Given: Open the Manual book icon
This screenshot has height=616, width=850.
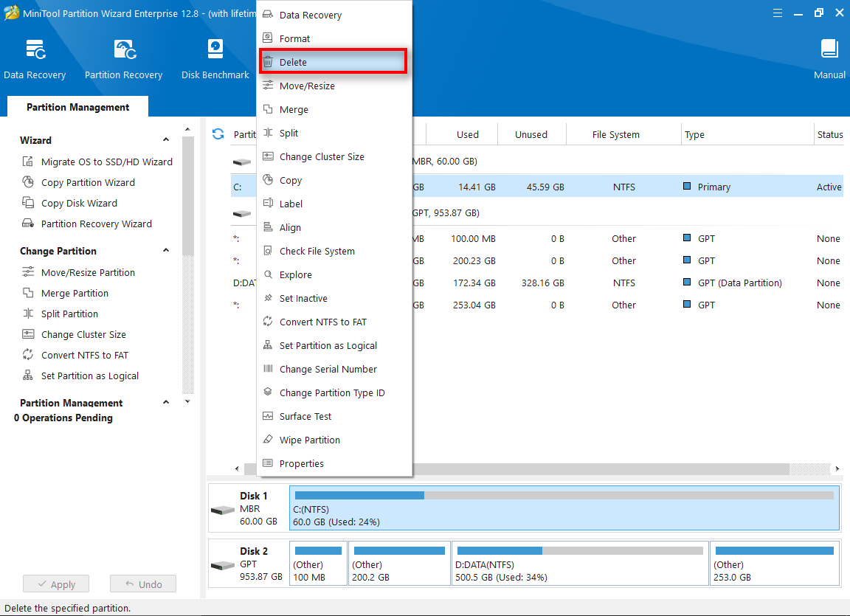Looking at the screenshot, I should pyautogui.click(x=829, y=59).
